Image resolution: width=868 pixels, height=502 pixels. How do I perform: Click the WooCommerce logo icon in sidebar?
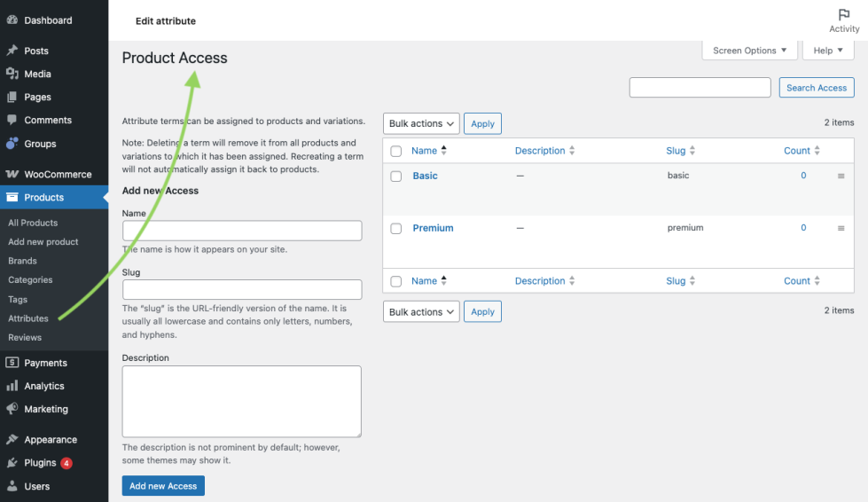click(12, 175)
